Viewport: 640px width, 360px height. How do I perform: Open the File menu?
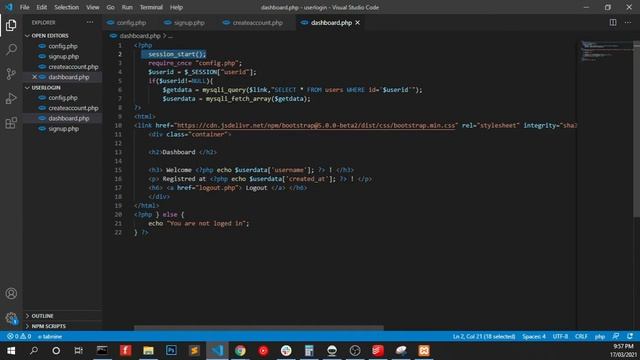[24, 7]
